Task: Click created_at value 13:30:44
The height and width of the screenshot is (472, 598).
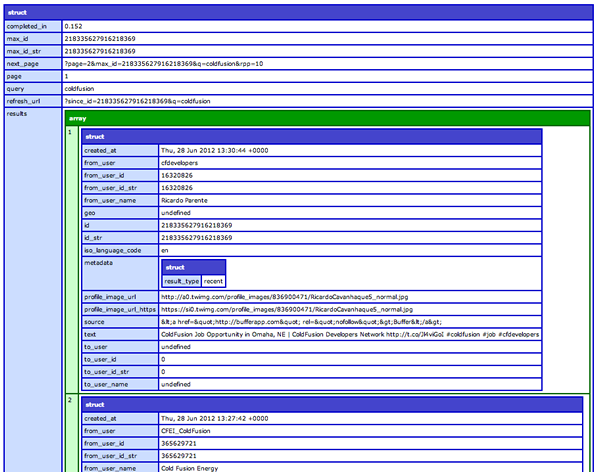Action: tap(214, 151)
